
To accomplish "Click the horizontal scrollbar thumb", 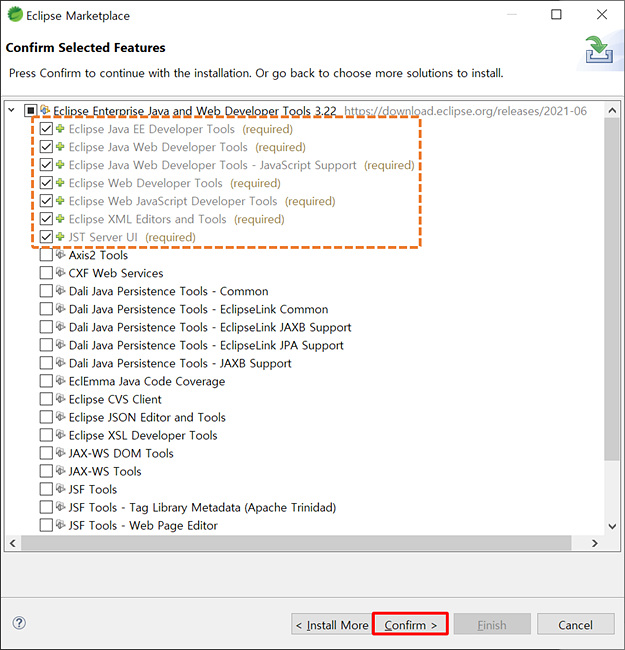I will pos(296,543).
